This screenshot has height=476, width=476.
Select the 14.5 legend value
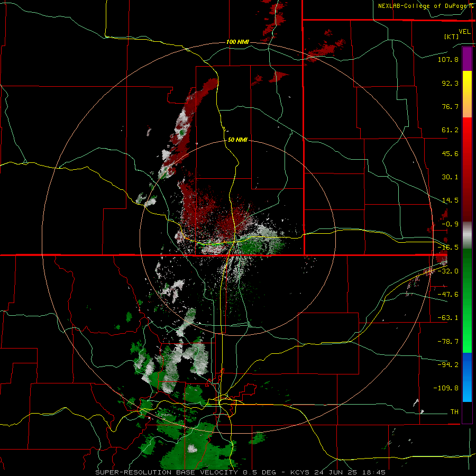[x=450, y=200]
